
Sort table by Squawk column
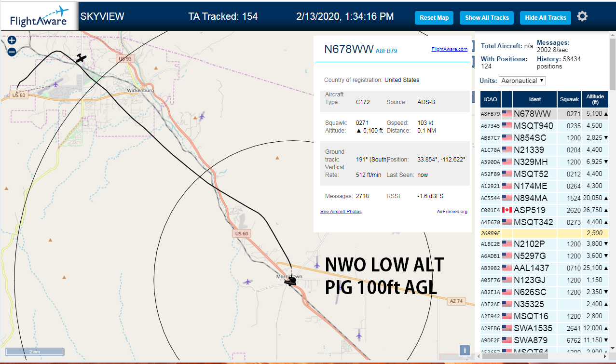[x=570, y=99]
